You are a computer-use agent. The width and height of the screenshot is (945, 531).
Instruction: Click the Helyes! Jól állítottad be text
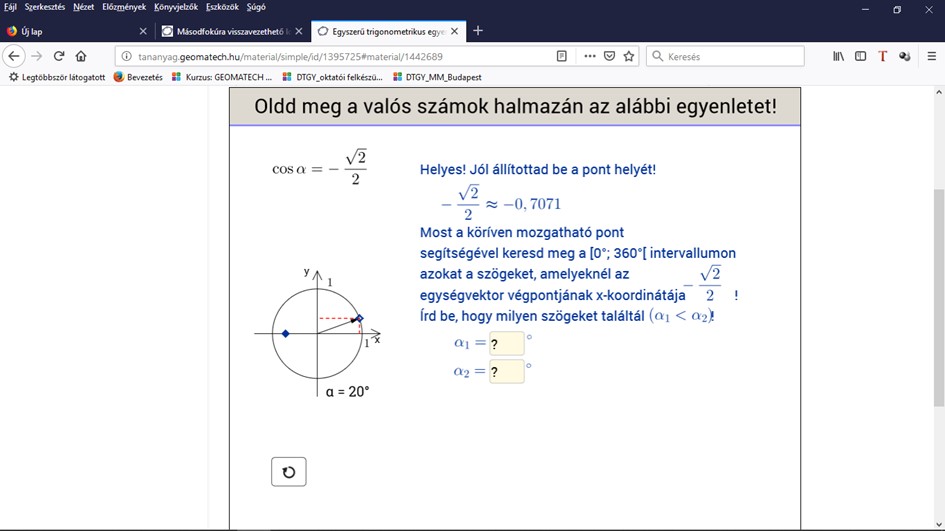[x=538, y=169]
